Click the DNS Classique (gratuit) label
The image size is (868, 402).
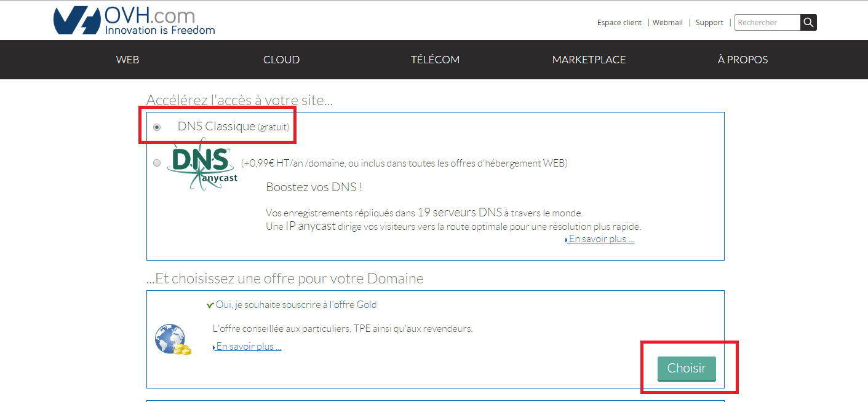[233, 127]
